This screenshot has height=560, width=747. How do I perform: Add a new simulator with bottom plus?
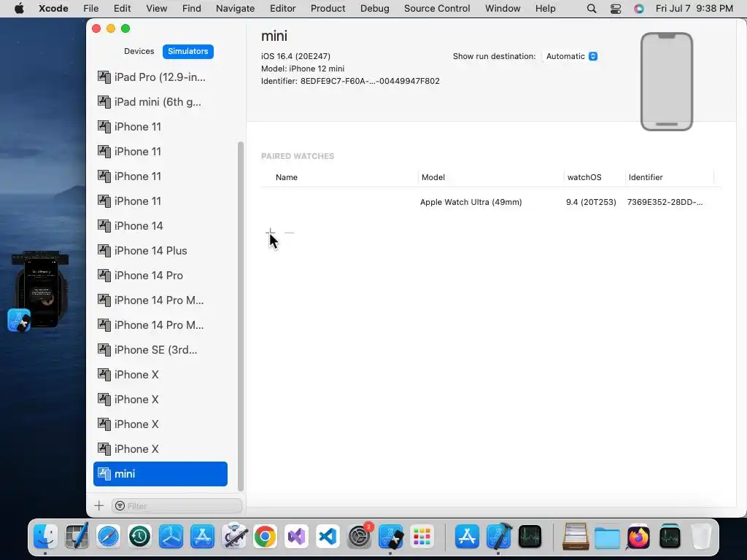point(99,506)
